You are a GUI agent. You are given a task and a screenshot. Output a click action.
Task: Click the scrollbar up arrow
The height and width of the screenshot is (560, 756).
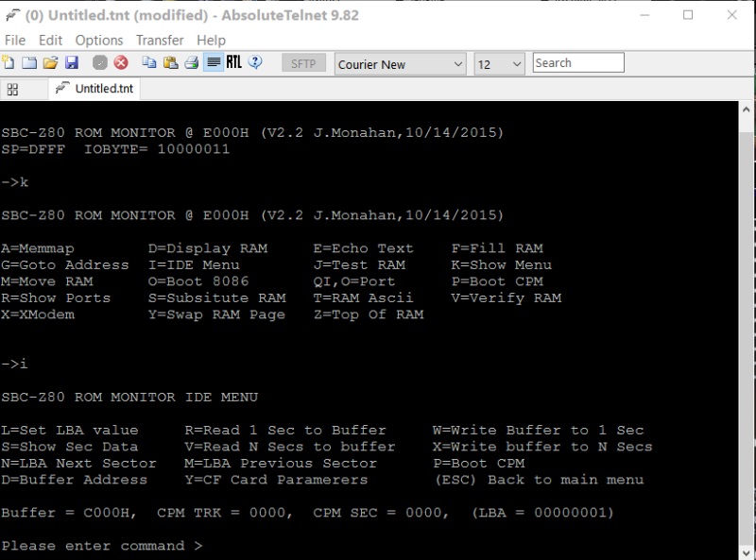tap(746, 110)
